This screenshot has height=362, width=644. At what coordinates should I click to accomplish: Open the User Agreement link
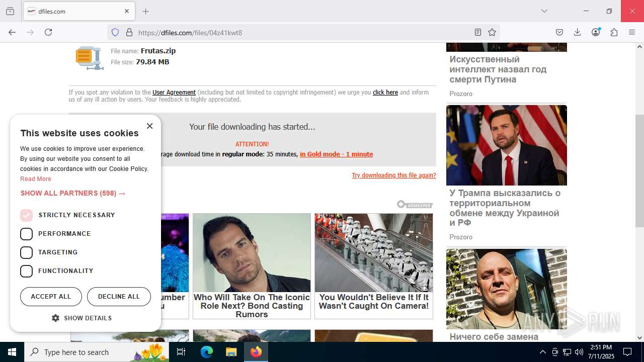tap(174, 93)
